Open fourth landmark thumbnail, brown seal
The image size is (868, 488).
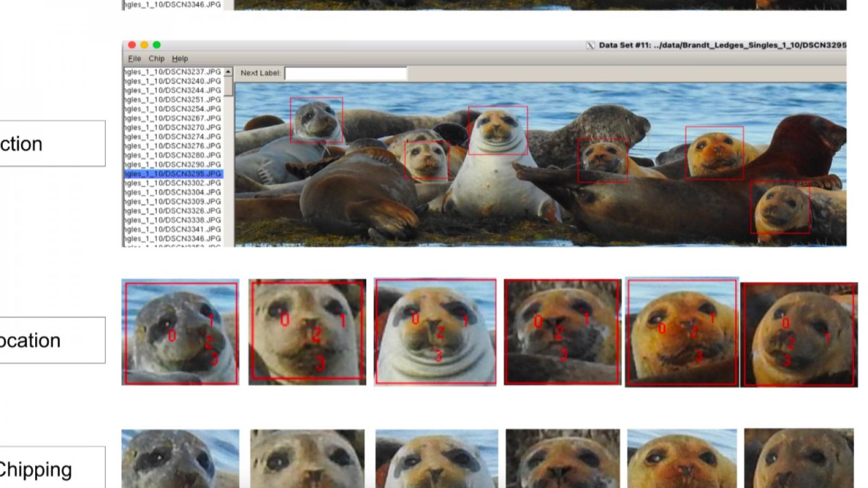click(563, 332)
